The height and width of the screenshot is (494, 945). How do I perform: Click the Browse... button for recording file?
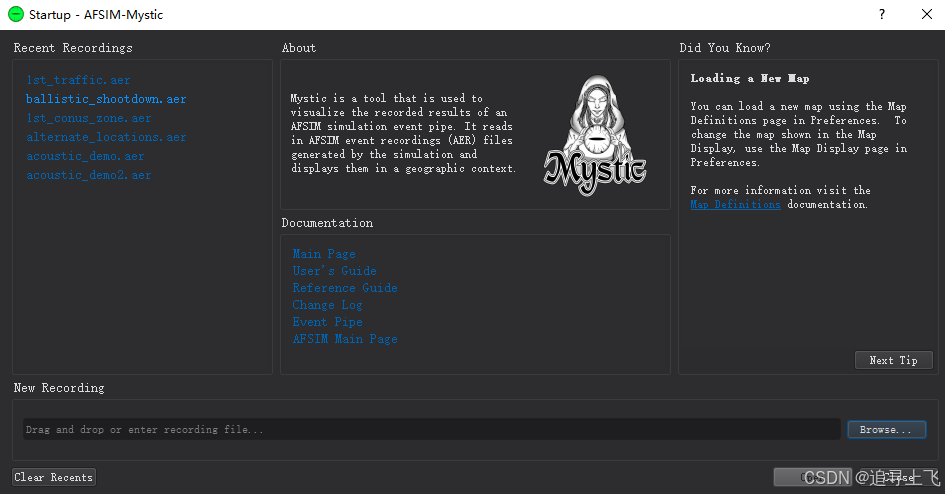pyautogui.click(x=887, y=430)
